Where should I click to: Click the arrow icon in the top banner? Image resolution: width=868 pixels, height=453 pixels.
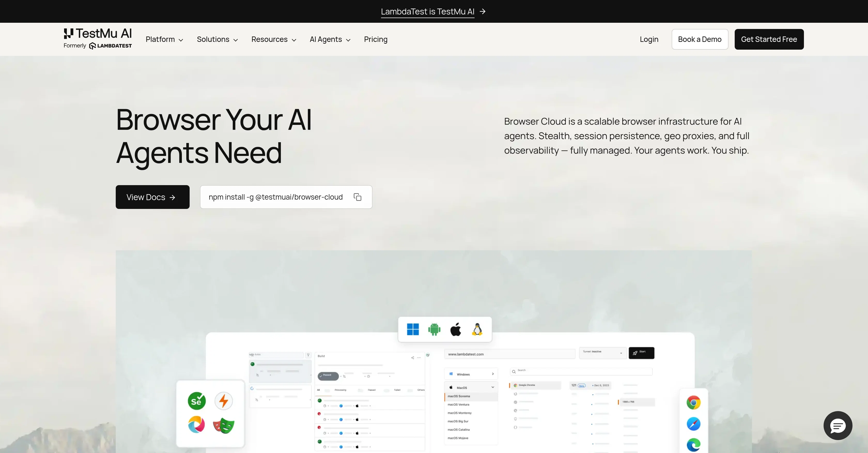coord(483,11)
